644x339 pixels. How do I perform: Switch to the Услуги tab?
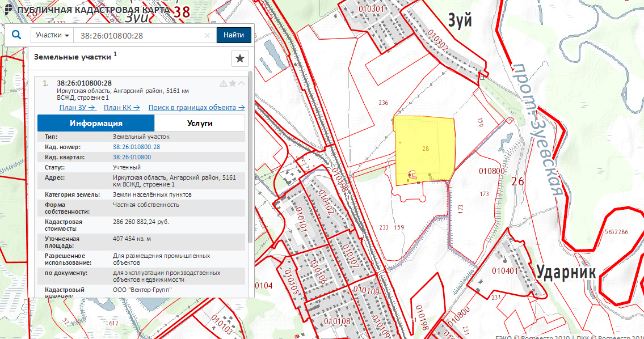tap(199, 123)
